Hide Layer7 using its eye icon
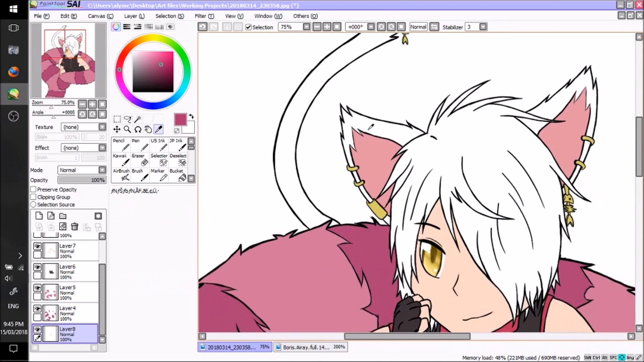Image resolution: width=644 pixels, height=362 pixels. (37, 246)
